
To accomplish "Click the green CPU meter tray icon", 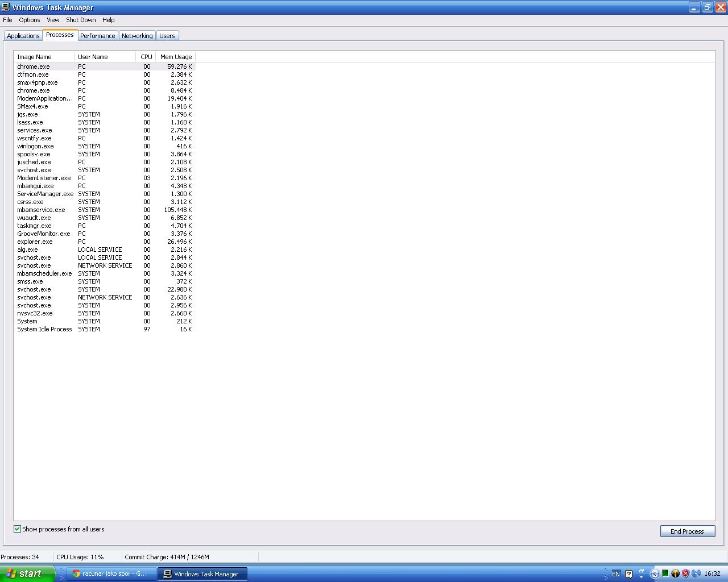I will point(665,573).
